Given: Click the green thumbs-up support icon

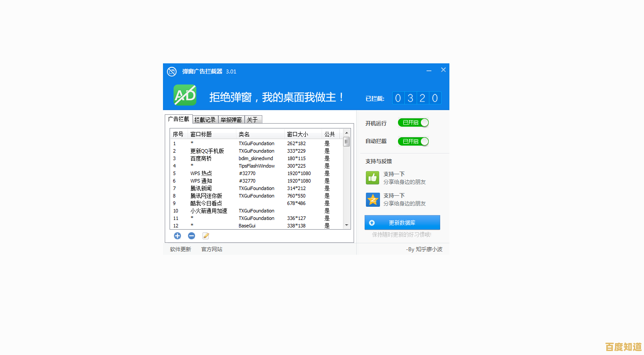Looking at the screenshot, I should [372, 178].
